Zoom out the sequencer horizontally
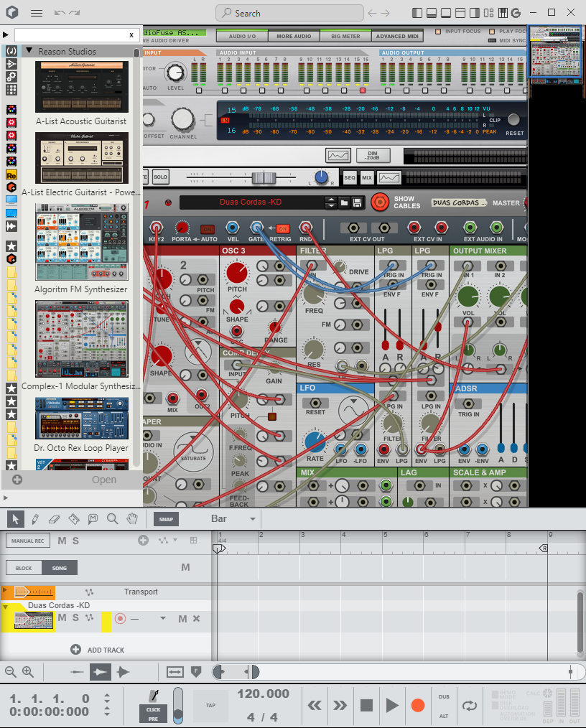This screenshot has width=586, height=728. [10, 672]
